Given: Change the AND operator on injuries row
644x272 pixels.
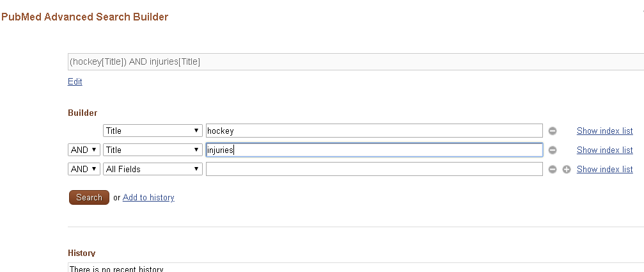Looking at the screenshot, I should pos(84,150).
